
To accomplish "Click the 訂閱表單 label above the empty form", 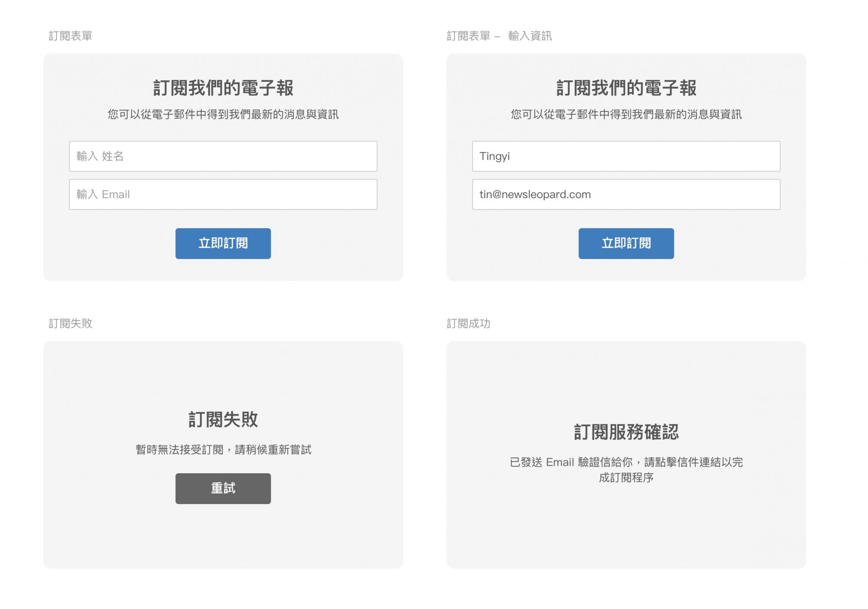I will 70,36.
